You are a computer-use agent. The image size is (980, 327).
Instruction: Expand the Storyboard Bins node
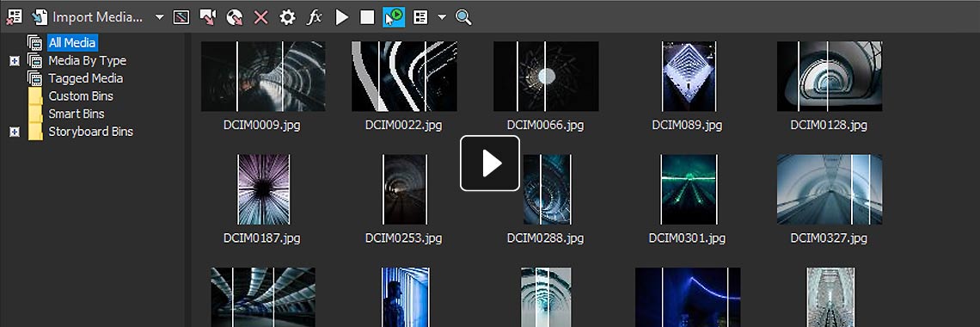pos(15,132)
